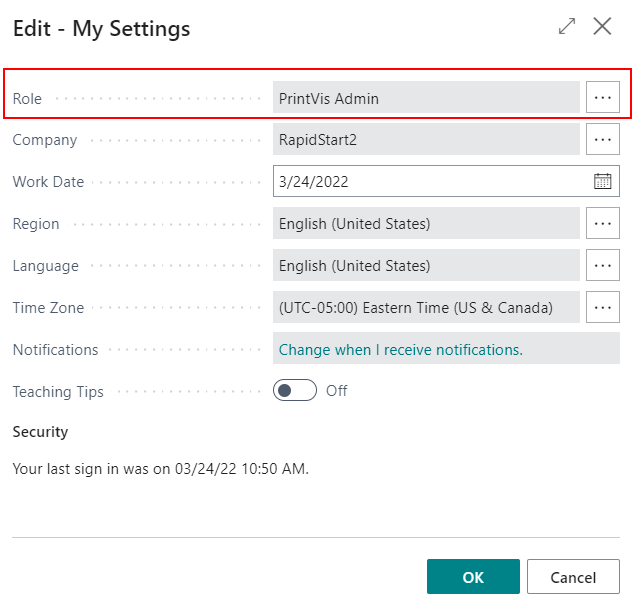This screenshot has height=605, width=637.
Task: Confirm settings with the OK button
Action: coord(473,577)
